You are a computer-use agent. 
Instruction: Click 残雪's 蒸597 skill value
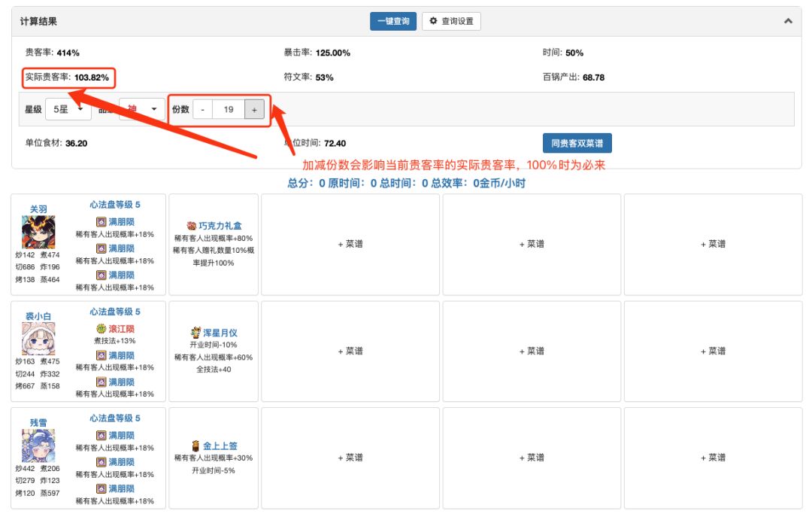click(x=50, y=493)
